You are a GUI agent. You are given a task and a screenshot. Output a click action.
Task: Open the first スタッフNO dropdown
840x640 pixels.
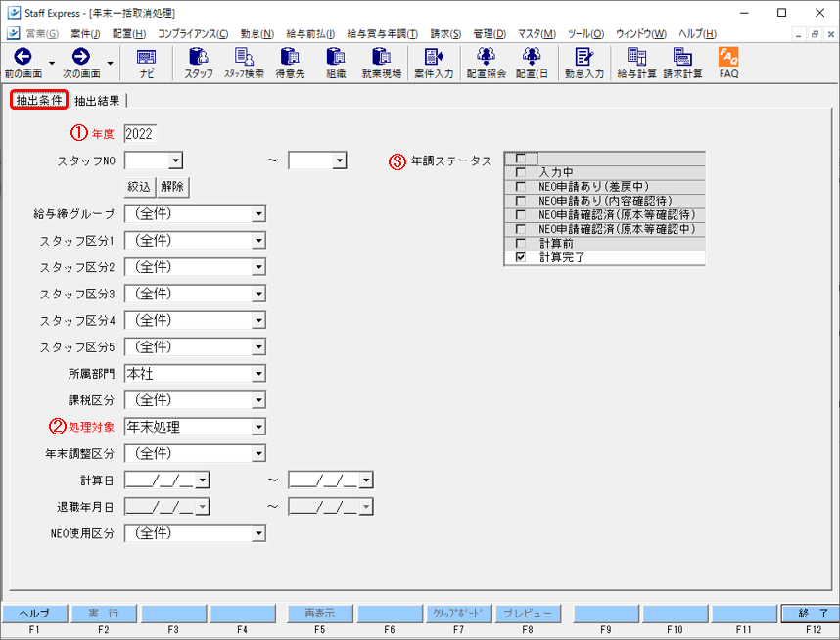point(175,160)
